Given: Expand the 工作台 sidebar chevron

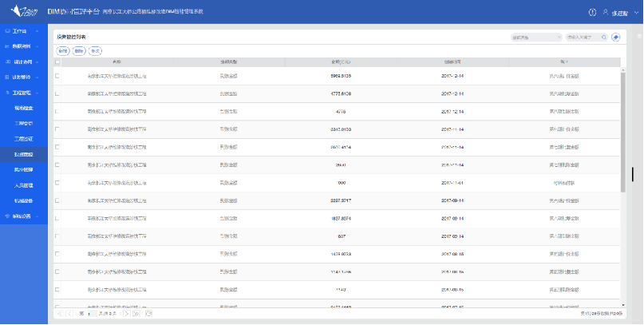Looking at the screenshot, I should click(37, 31).
